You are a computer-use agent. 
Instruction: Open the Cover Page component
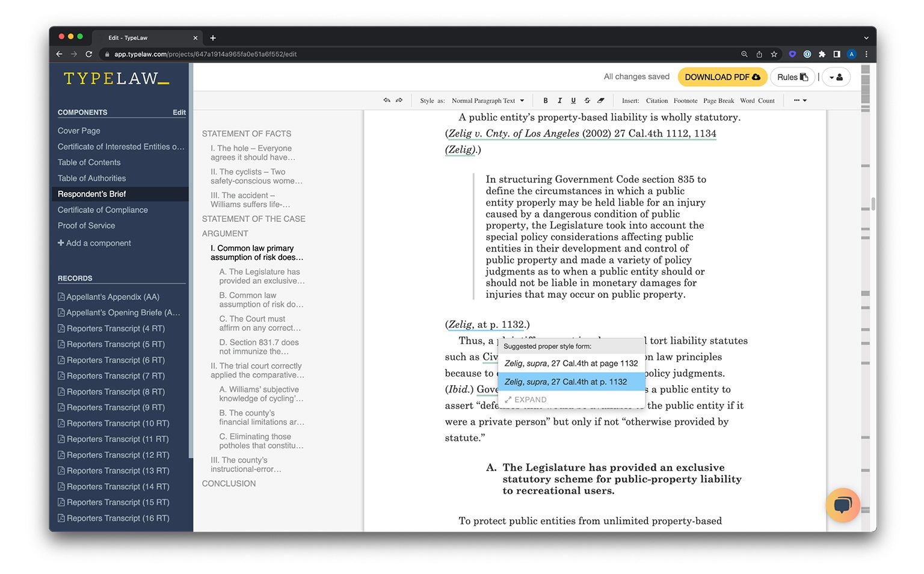click(x=79, y=131)
